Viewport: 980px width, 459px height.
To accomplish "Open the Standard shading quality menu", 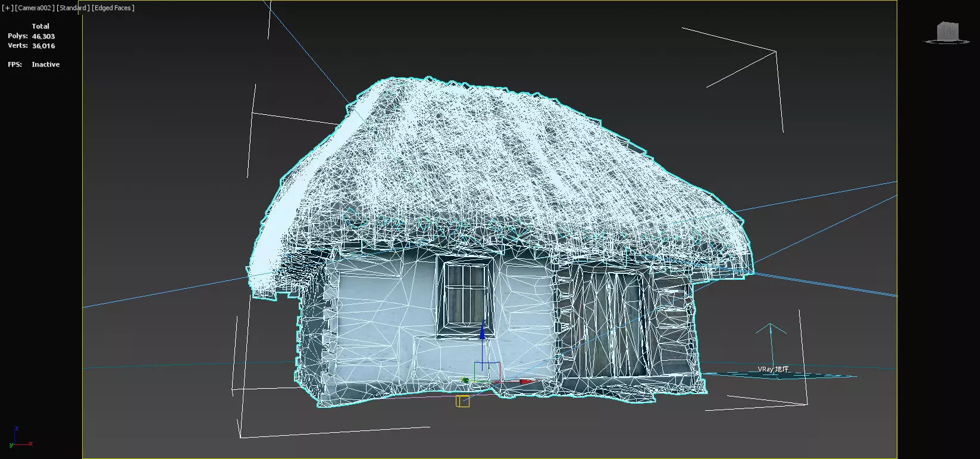I will (x=73, y=8).
